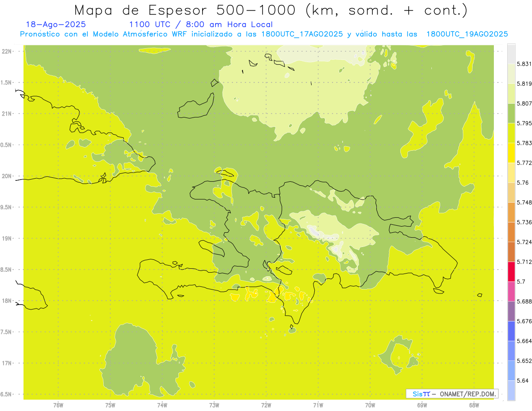This screenshot has width=532, height=411.
Task: Click the "20N" latitude label
Action: [7, 176]
